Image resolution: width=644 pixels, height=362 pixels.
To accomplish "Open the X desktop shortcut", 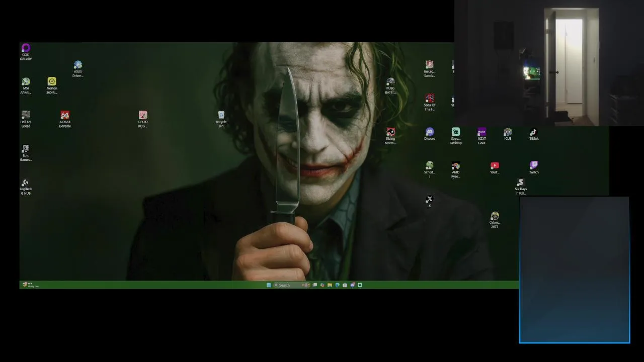I will pyautogui.click(x=429, y=202).
